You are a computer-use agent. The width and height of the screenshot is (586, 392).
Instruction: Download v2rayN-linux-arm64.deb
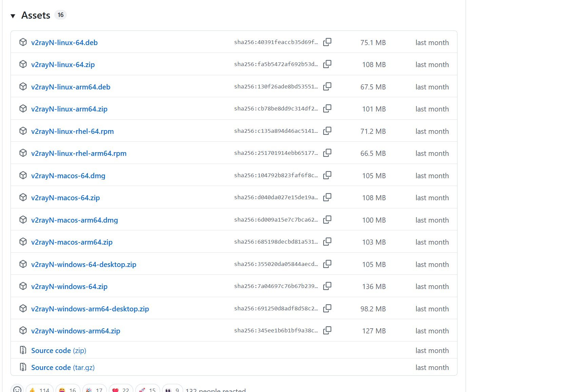click(x=71, y=87)
